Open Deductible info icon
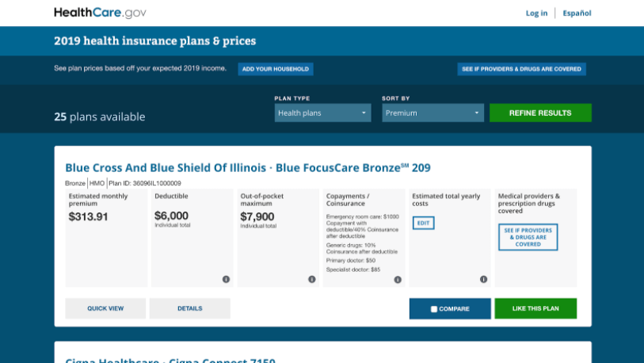Image resolution: width=644 pixels, height=363 pixels. 226,279
